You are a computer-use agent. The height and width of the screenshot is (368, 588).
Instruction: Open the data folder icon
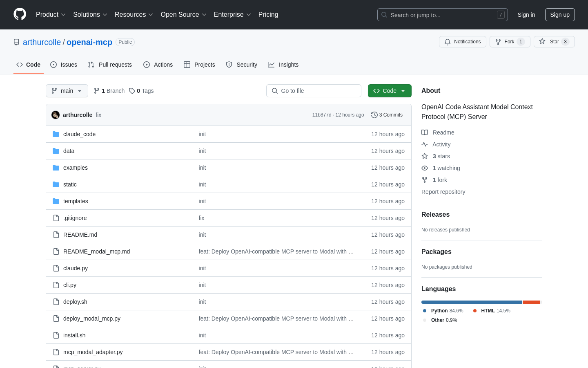[x=56, y=151]
